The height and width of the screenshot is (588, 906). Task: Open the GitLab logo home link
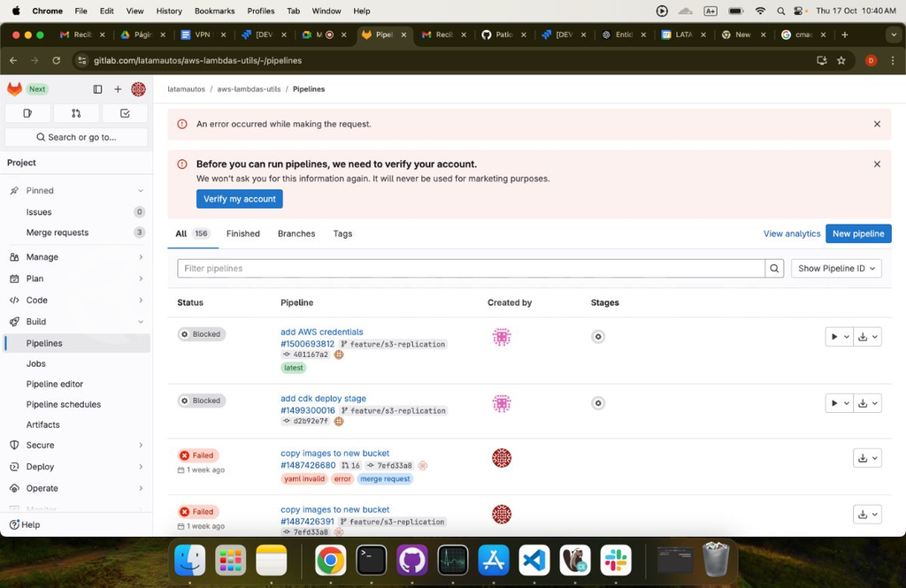point(14,89)
